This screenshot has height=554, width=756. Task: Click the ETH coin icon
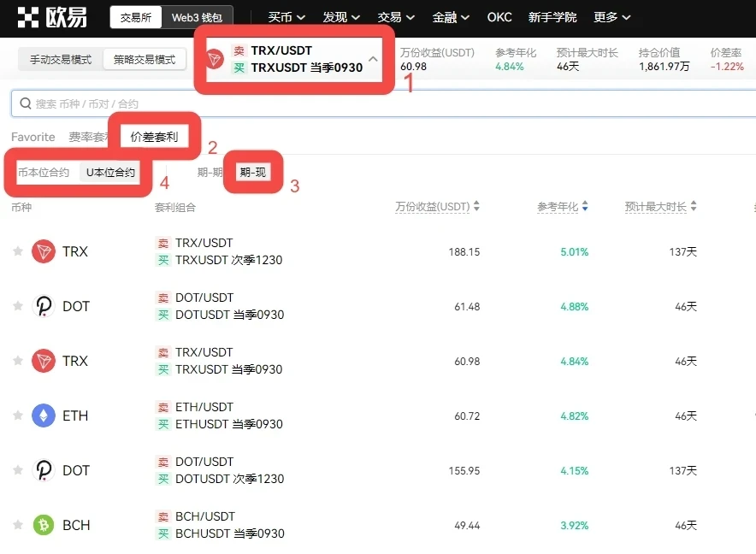click(43, 415)
